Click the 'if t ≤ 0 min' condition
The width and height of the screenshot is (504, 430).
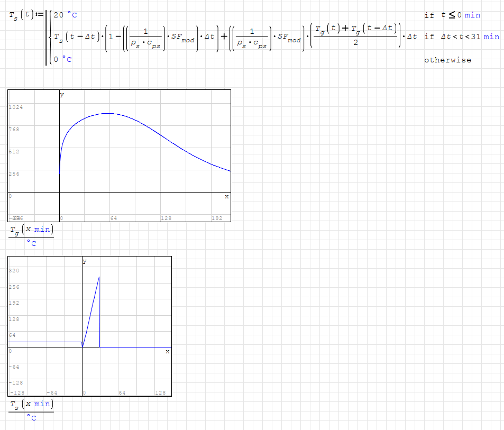(x=452, y=15)
